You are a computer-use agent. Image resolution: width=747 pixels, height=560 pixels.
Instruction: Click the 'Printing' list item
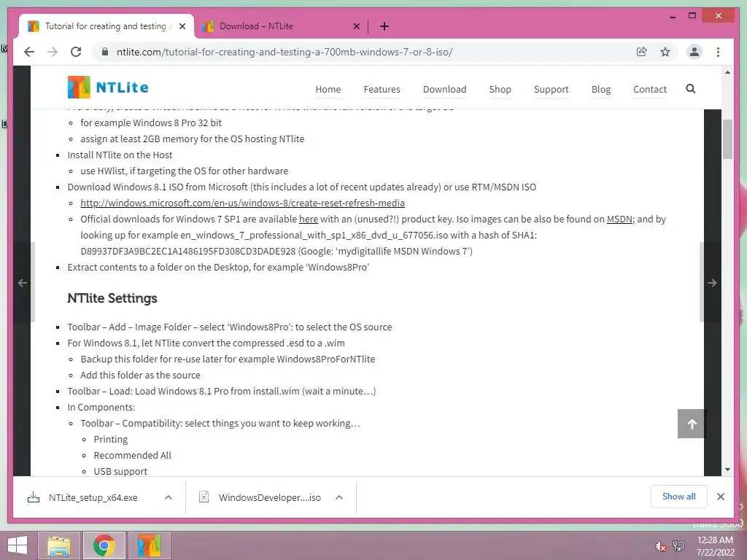[111, 439]
